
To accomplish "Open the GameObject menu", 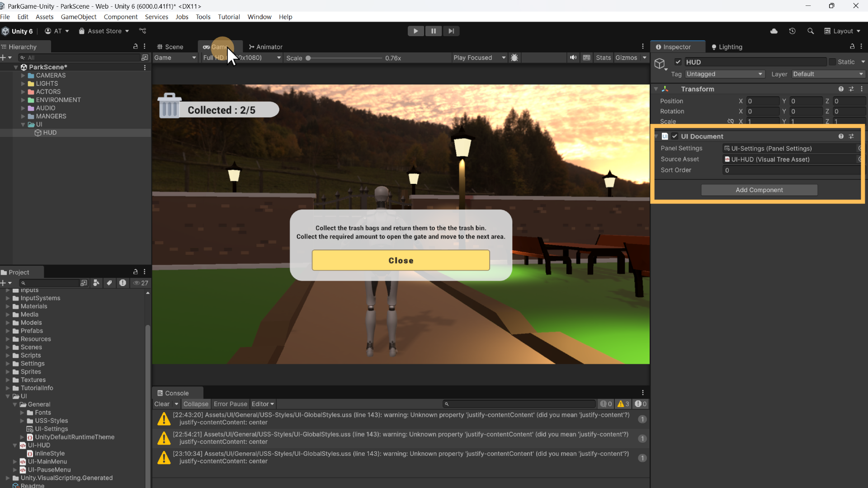I will click(79, 17).
